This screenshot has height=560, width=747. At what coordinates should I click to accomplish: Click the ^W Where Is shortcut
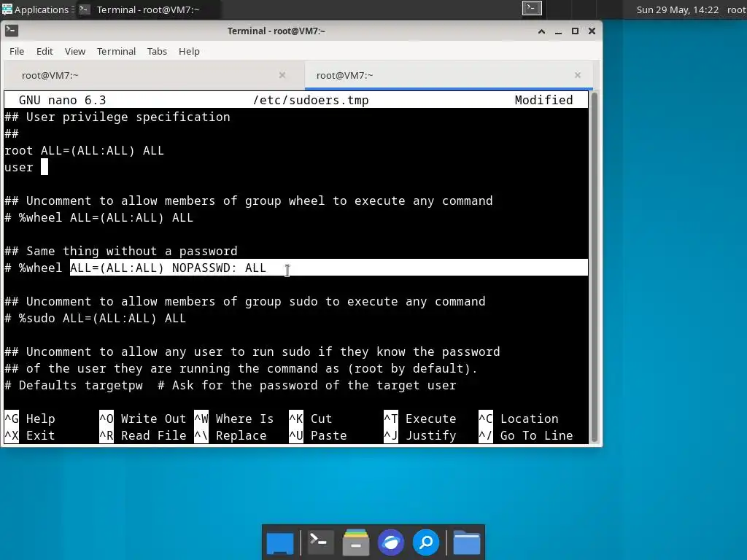[x=234, y=419]
